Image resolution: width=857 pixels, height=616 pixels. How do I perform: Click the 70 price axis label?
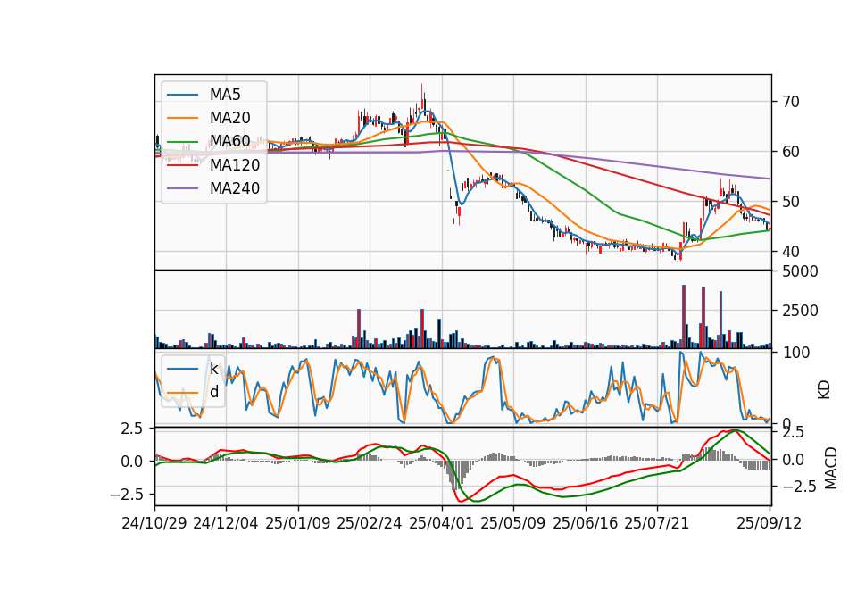tap(791, 102)
